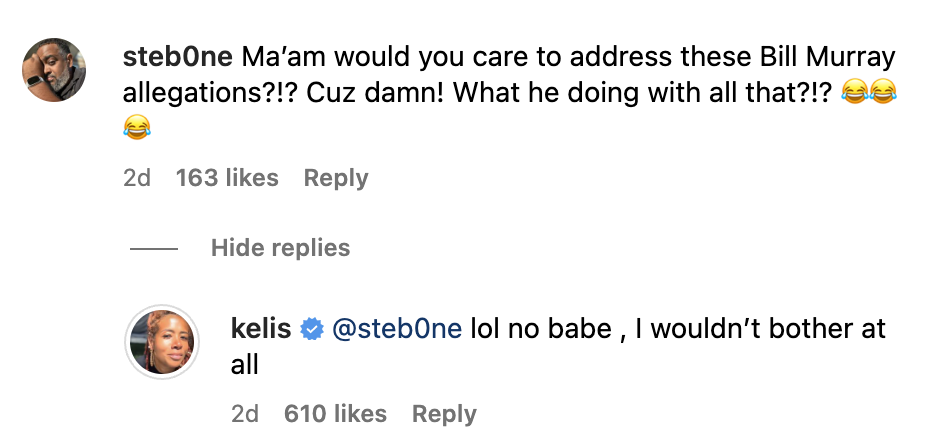View the 610 likes on kelis's reply

[335, 414]
